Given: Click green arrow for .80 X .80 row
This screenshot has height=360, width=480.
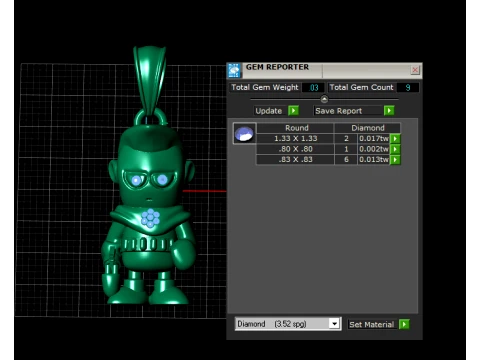Looking at the screenshot, I should coord(395,149).
